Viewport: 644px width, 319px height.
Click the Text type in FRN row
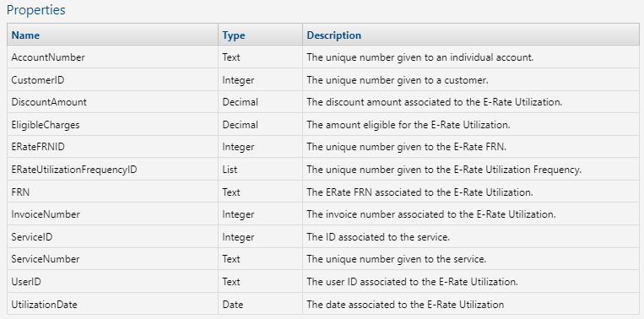[231, 192]
